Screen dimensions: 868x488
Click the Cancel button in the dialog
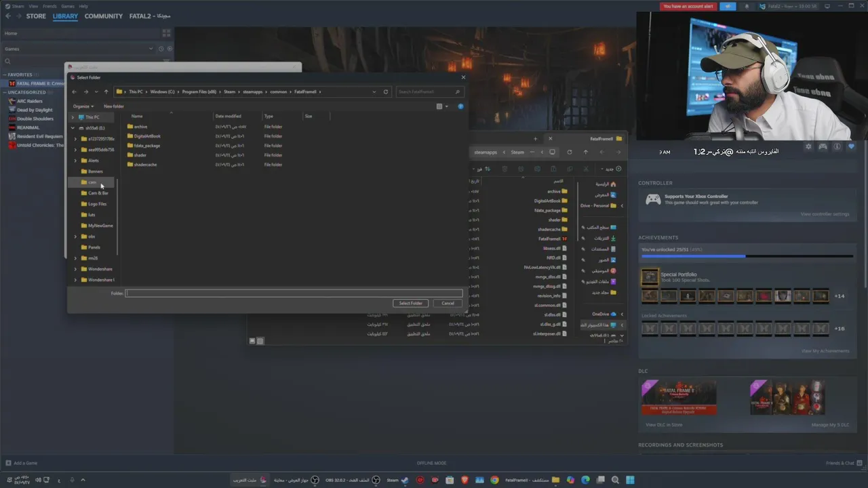point(448,303)
